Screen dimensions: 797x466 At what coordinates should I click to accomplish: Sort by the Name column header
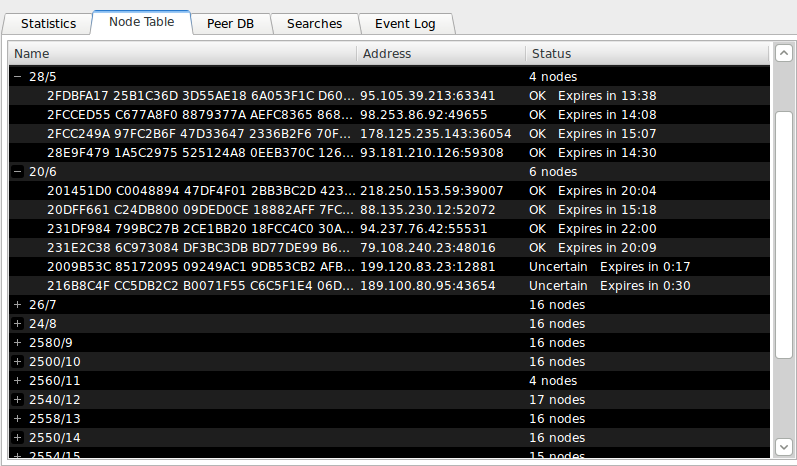(x=182, y=54)
